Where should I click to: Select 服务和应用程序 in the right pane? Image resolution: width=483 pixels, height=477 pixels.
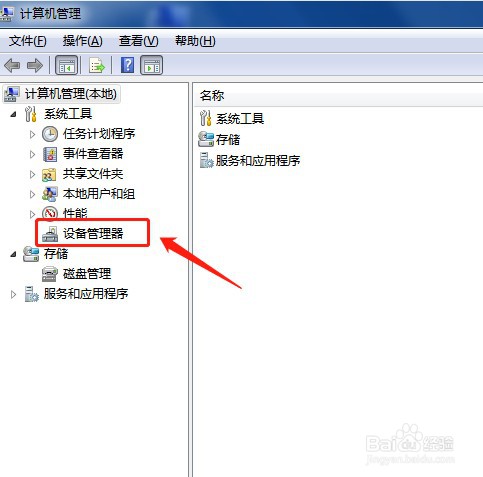point(250,160)
